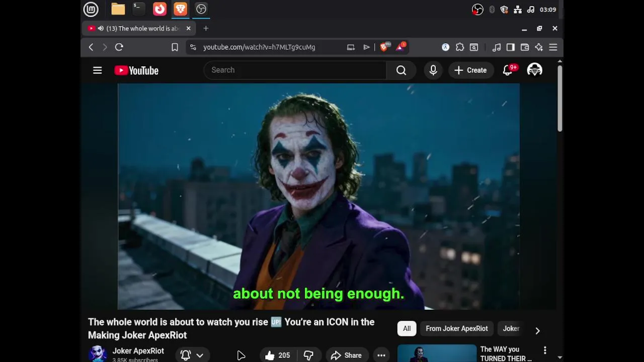Bookmark this page
This screenshot has width=644, height=362.
click(175, 47)
